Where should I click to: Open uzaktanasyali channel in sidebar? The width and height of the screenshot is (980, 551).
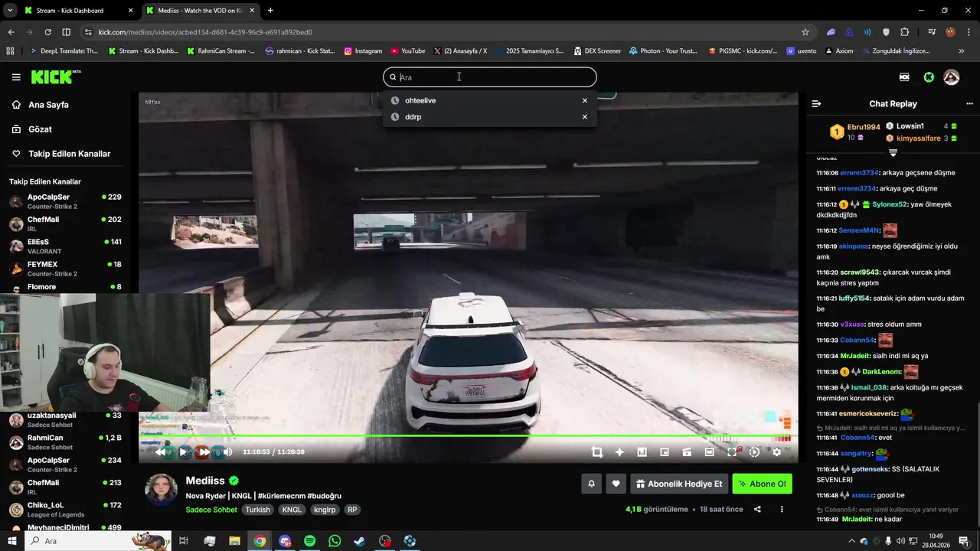(65, 420)
